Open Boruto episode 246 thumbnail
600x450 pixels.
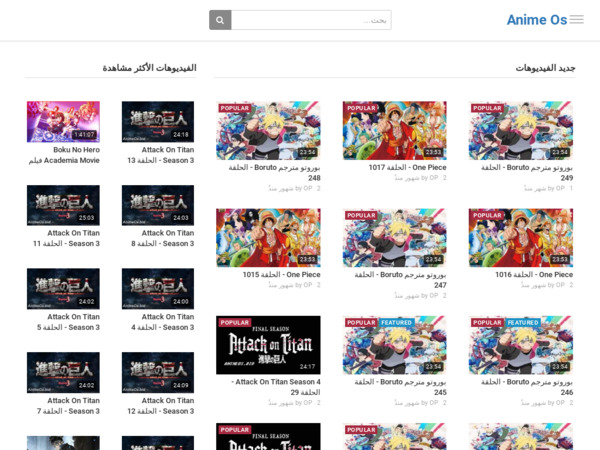coord(521,345)
